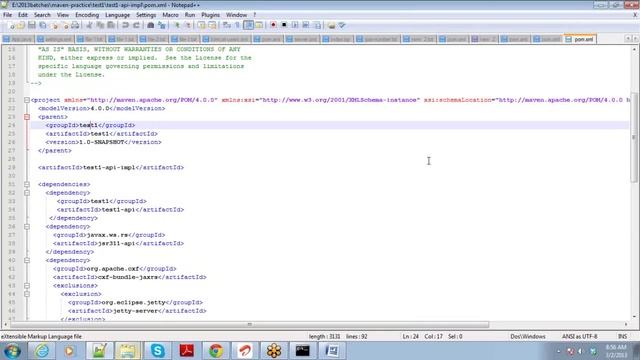This screenshot has height=360, width=640.
Task: Open the command prompt taskbar icon
Action: [x=302, y=351]
